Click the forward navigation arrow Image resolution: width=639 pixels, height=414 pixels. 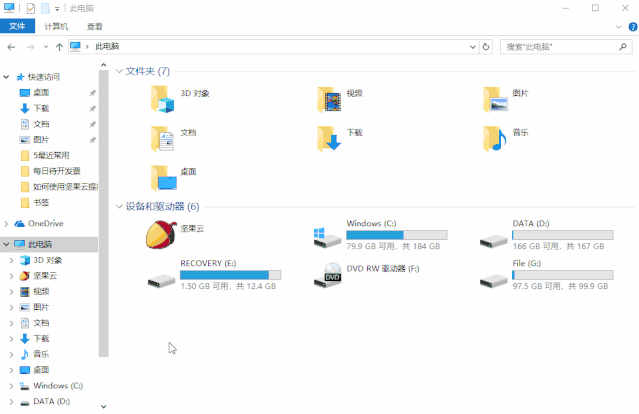(31, 47)
